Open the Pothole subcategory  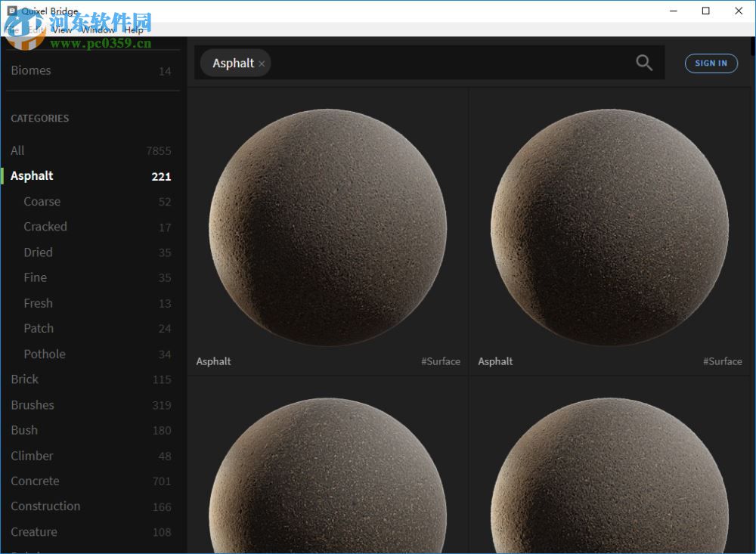[45, 354]
